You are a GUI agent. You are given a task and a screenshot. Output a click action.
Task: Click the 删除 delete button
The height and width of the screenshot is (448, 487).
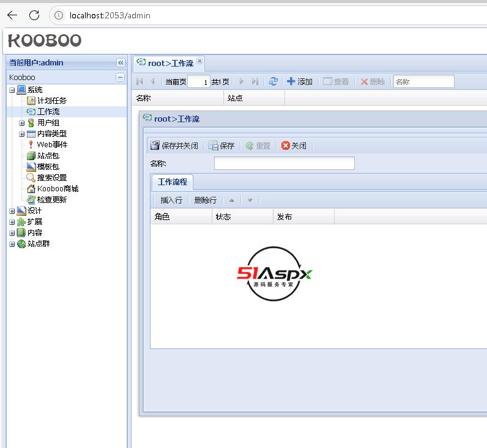[373, 82]
